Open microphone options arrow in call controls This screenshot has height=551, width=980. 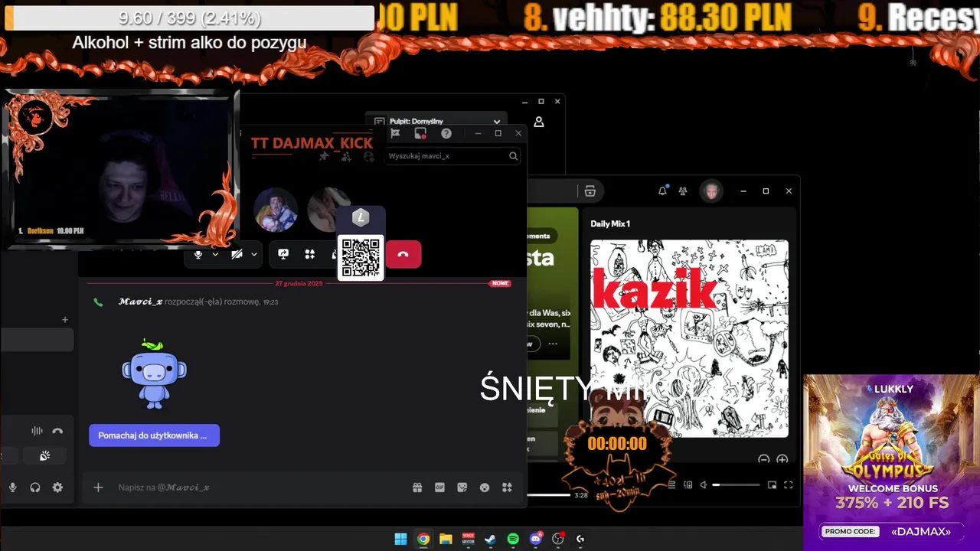(x=215, y=254)
